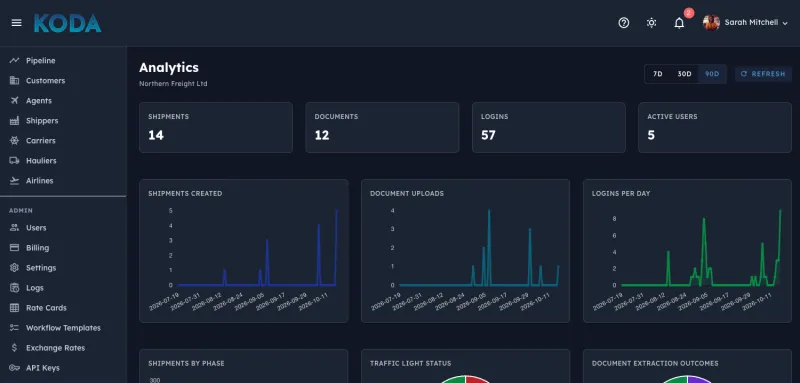This screenshot has height=383, width=800.
Task: Click the Carriers ship wheel icon
Action: pos(14,141)
